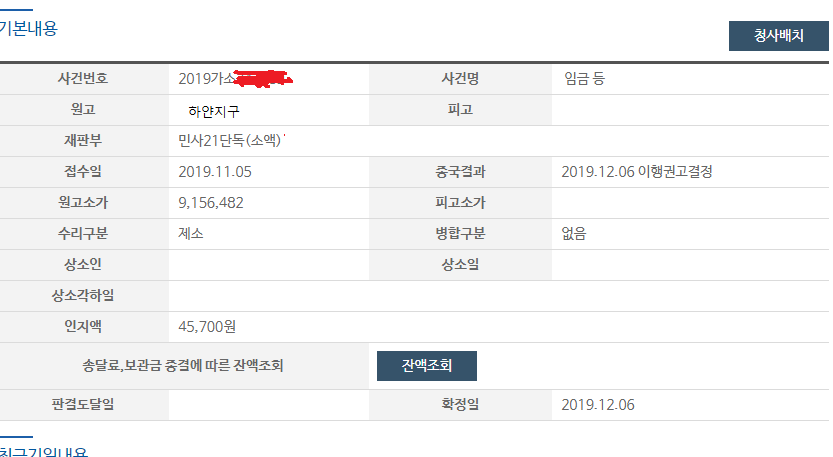Click the 종국결과 label cell
This screenshot has height=457, width=833.
460,171
